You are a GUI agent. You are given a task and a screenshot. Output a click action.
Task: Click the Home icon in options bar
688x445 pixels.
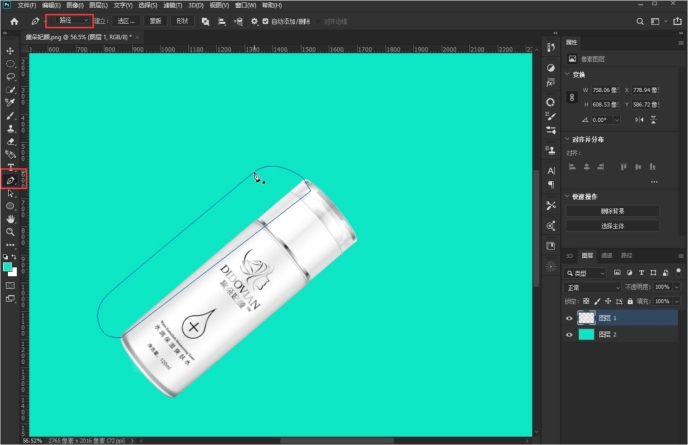(14, 21)
